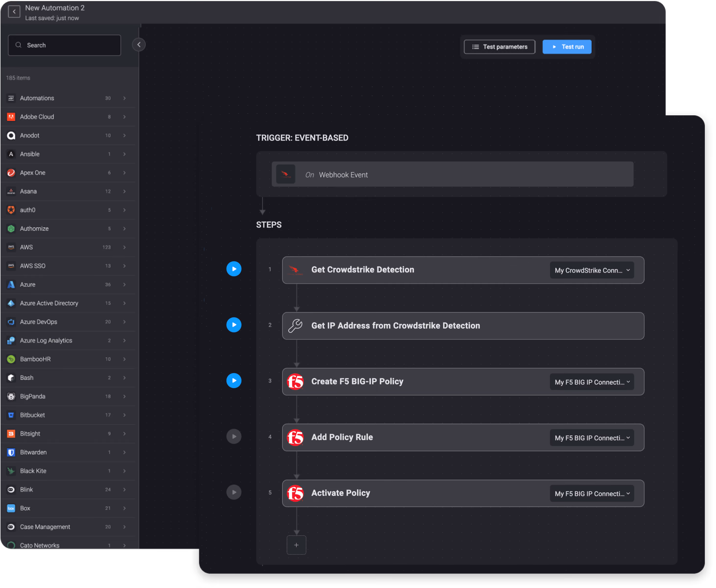716x588 pixels.
Task: Select the Get Crowdstrike Detection step title
Action: tap(363, 270)
